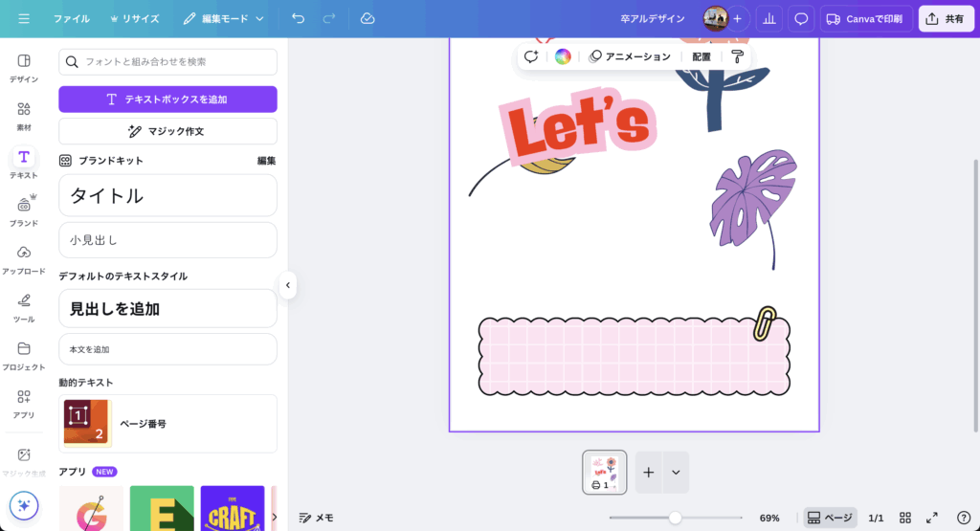Viewport: 980px width, 531px height.
Task: Click the 共有 share button
Action: pos(946,18)
